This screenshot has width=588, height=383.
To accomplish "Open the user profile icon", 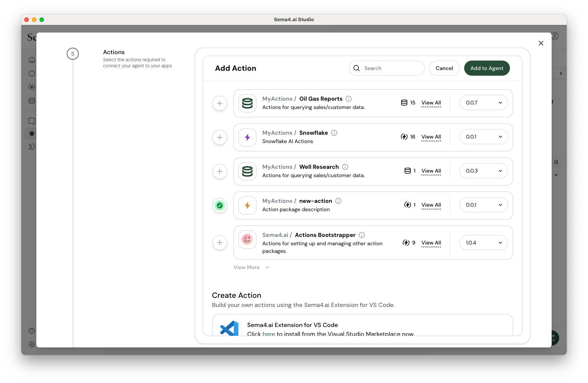I will (555, 36).
